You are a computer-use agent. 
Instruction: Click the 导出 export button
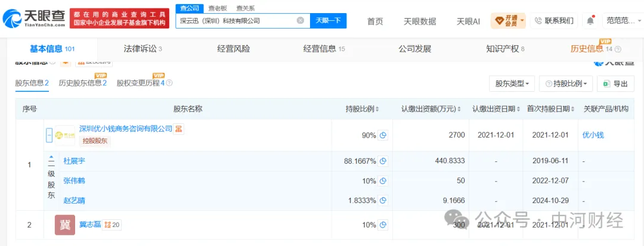pyautogui.click(x=615, y=83)
